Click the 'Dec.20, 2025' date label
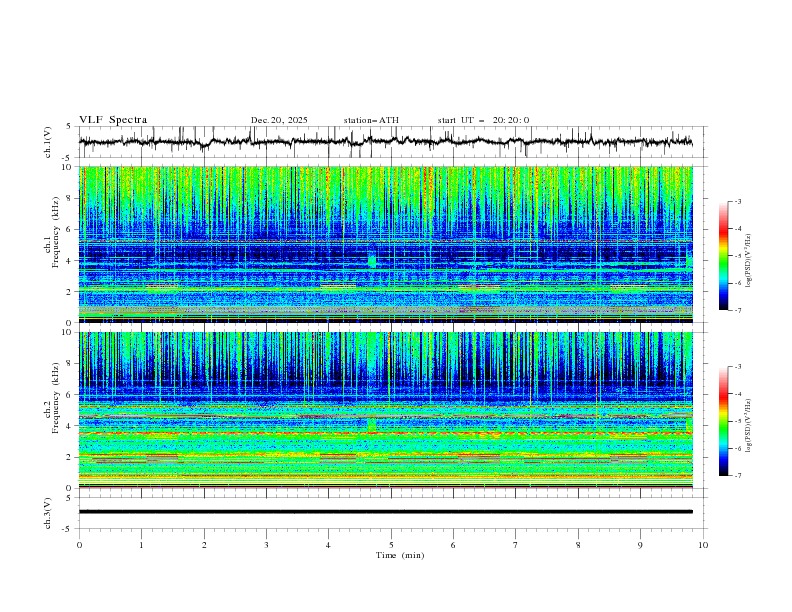 coord(279,120)
